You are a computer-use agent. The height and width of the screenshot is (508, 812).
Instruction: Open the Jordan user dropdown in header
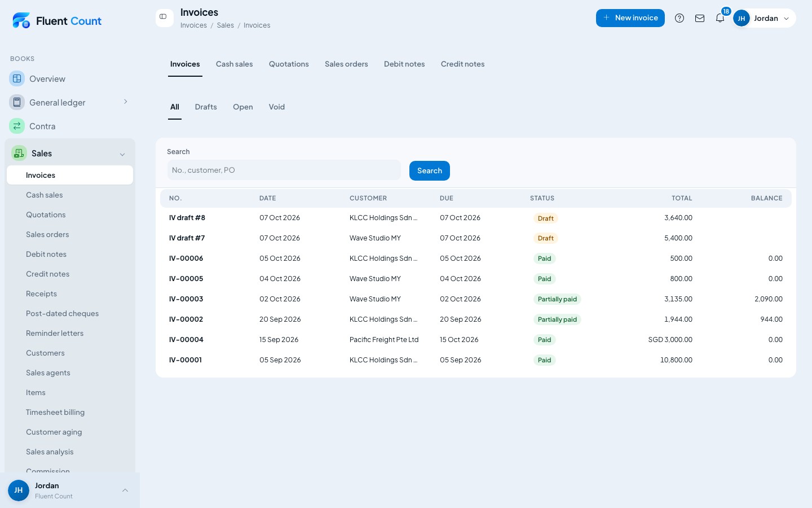point(764,18)
